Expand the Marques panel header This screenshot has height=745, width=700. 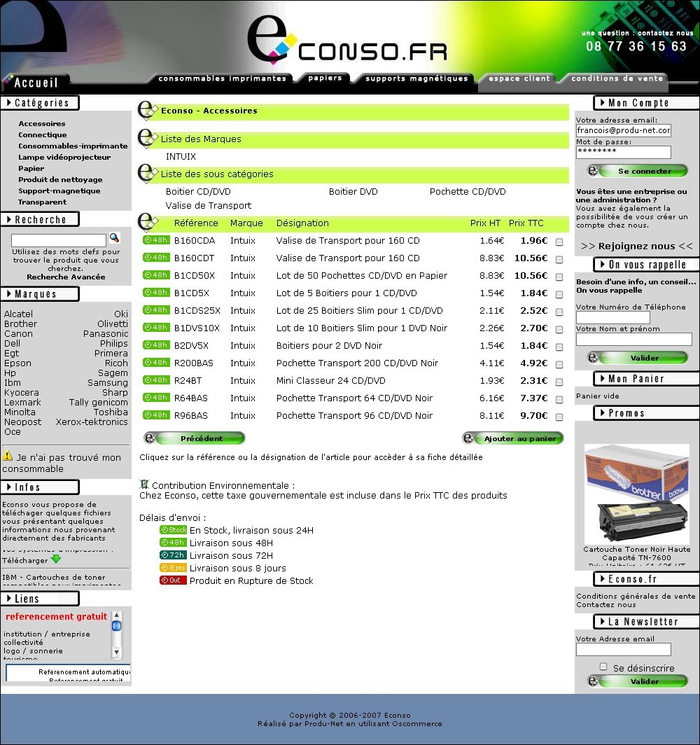[40, 294]
